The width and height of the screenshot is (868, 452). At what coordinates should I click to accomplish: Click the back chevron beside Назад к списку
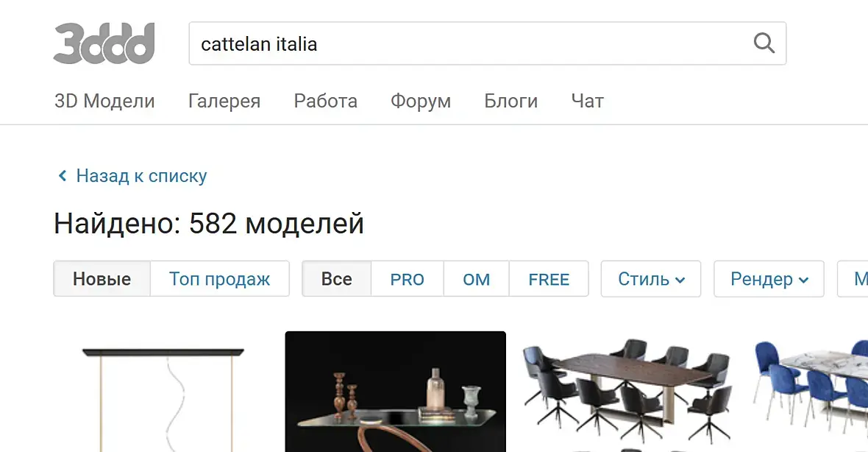click(x=63, y=176)
